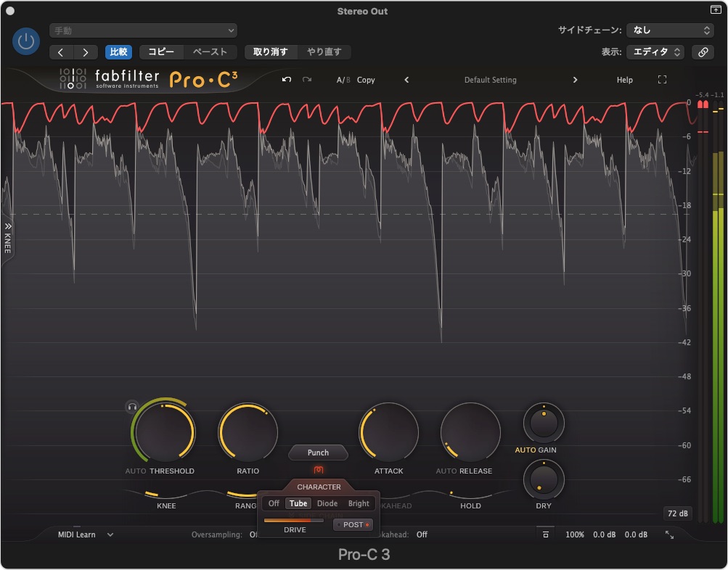
Task: Open the Help menu
Action: (624, 80)
